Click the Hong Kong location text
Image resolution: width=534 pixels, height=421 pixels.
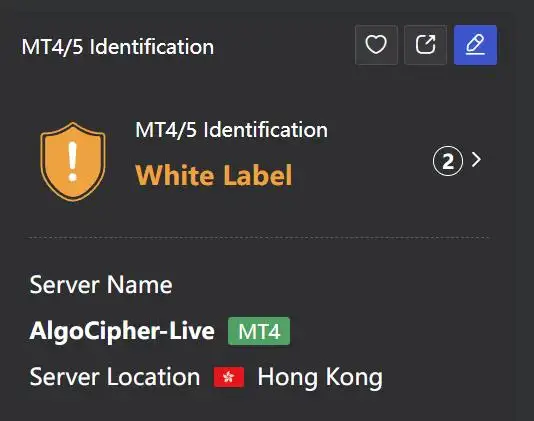click(320, 378)
